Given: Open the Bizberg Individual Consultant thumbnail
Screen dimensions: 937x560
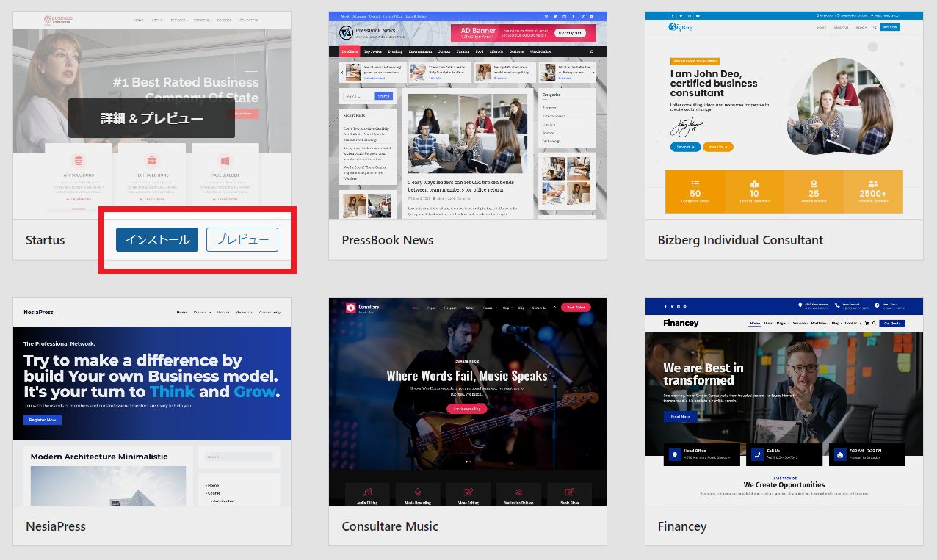Looking at the screenshot, I should (784, 115).
